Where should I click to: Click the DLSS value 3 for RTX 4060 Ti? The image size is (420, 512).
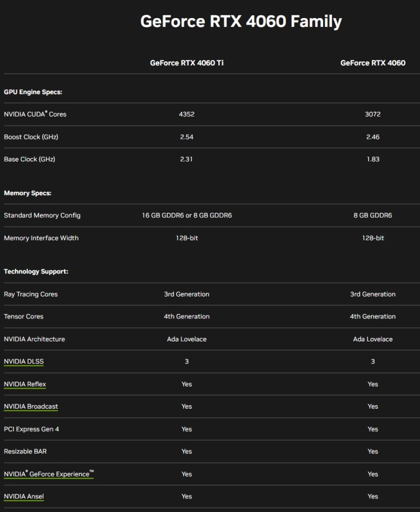tap(186, 362)
